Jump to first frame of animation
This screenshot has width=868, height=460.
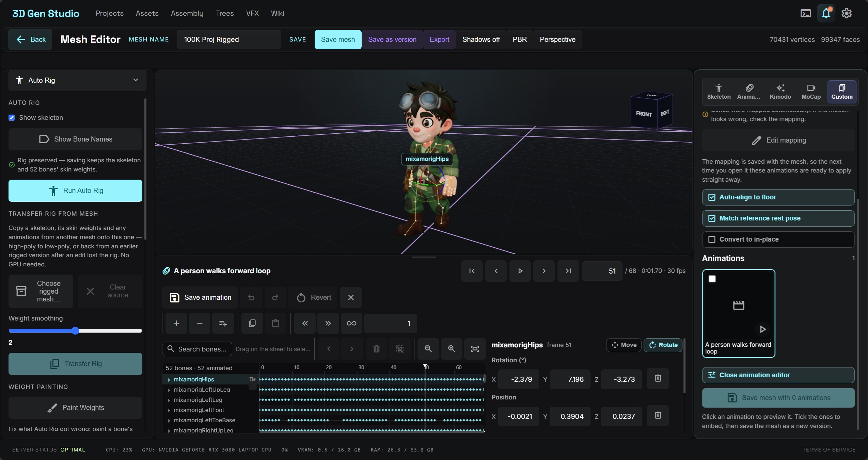(472, 271)
